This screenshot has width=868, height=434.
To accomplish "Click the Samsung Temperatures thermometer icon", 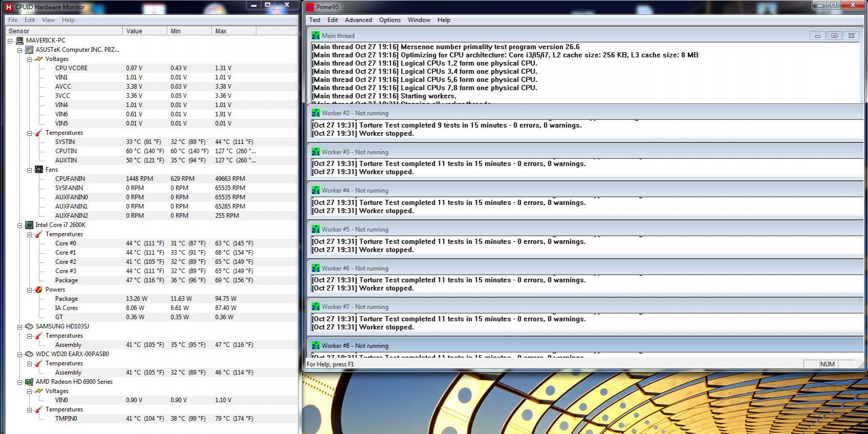I will 39,336.
